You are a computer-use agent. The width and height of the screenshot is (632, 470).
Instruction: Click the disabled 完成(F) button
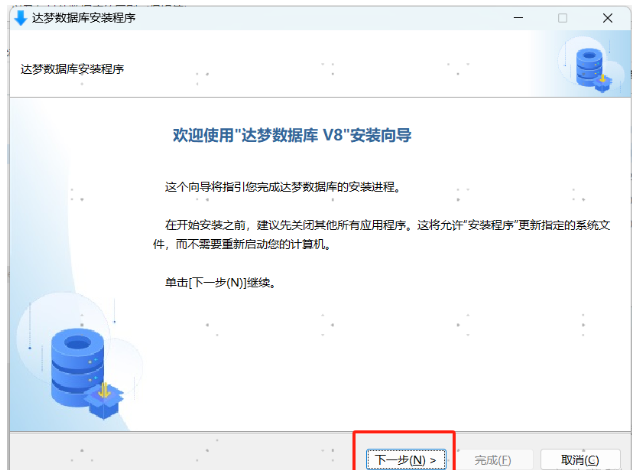(493, 460)
